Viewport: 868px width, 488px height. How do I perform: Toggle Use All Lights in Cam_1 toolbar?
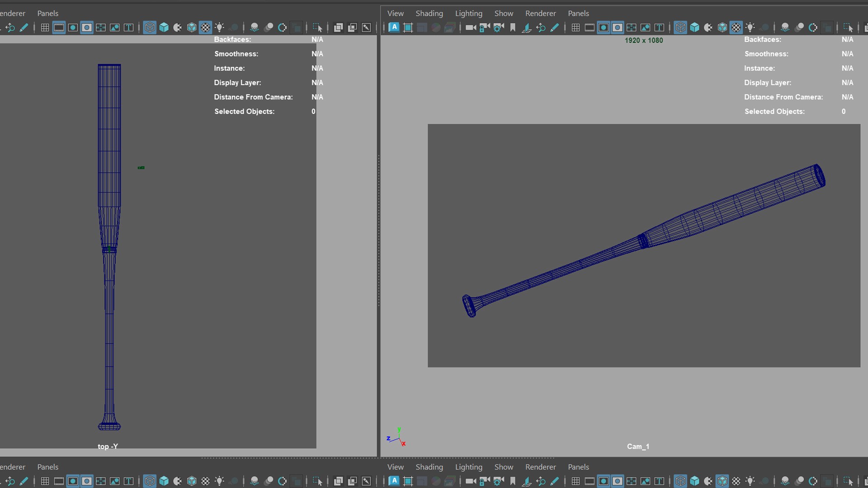(x=750, y=28)
